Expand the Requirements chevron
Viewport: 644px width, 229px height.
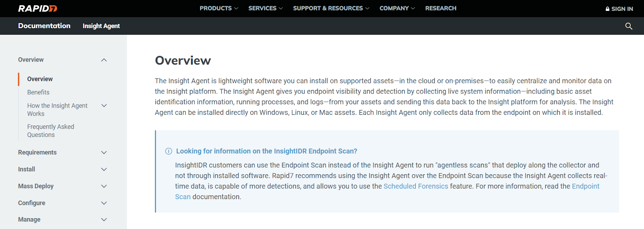[x=104, y=152]
